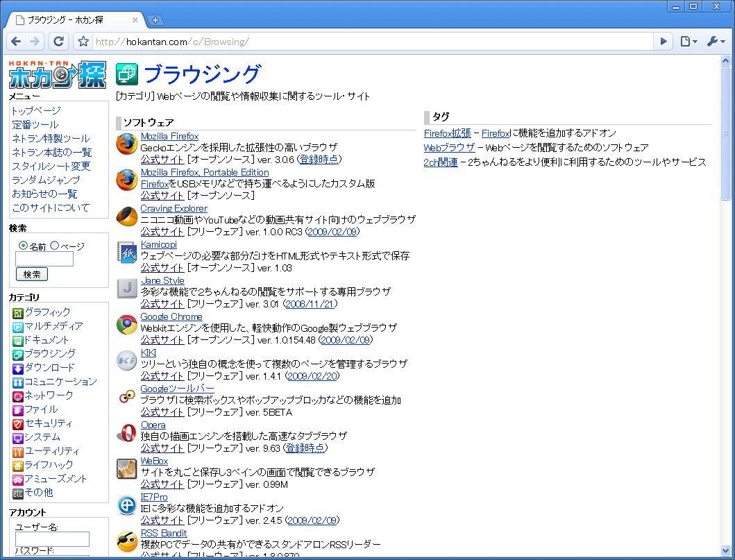Image resolution: width=735 pixels, height=560 pixels.
Task: Open a new tab with the plus button
Action: (x=155, y=20)
